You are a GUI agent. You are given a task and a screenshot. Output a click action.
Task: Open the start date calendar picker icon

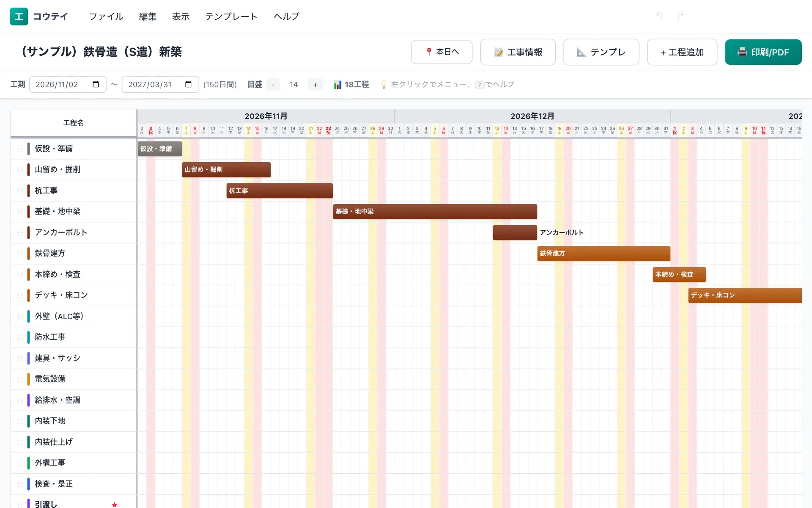[96, 84]
